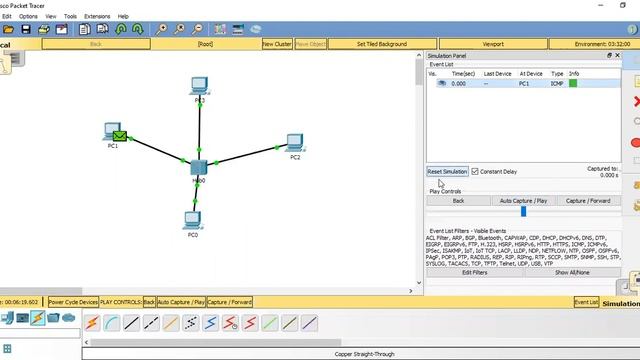Open the Tools menu
The height and width of the screenshot is (360, 640).
point(70,16)
